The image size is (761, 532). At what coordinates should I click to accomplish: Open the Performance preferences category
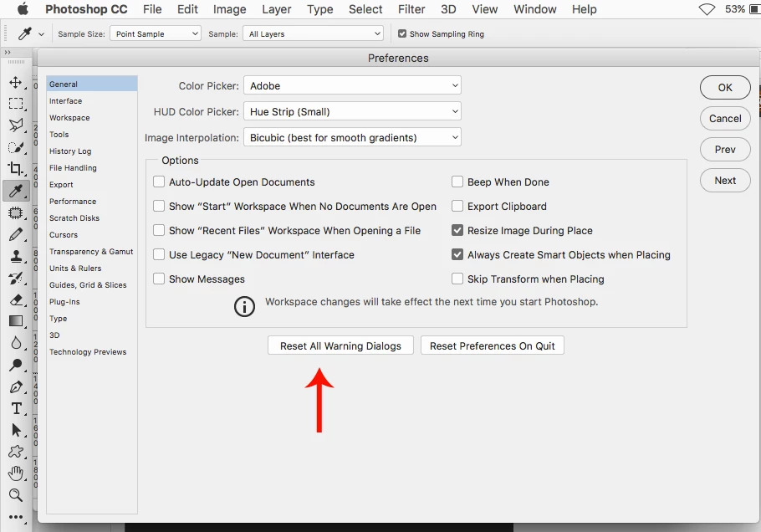click(92, 202)
